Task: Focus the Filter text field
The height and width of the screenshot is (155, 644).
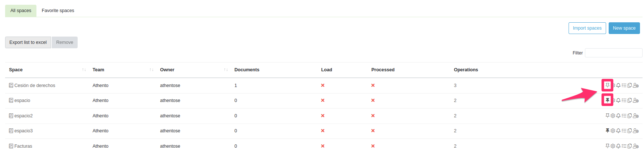Action: pos(613,53)
